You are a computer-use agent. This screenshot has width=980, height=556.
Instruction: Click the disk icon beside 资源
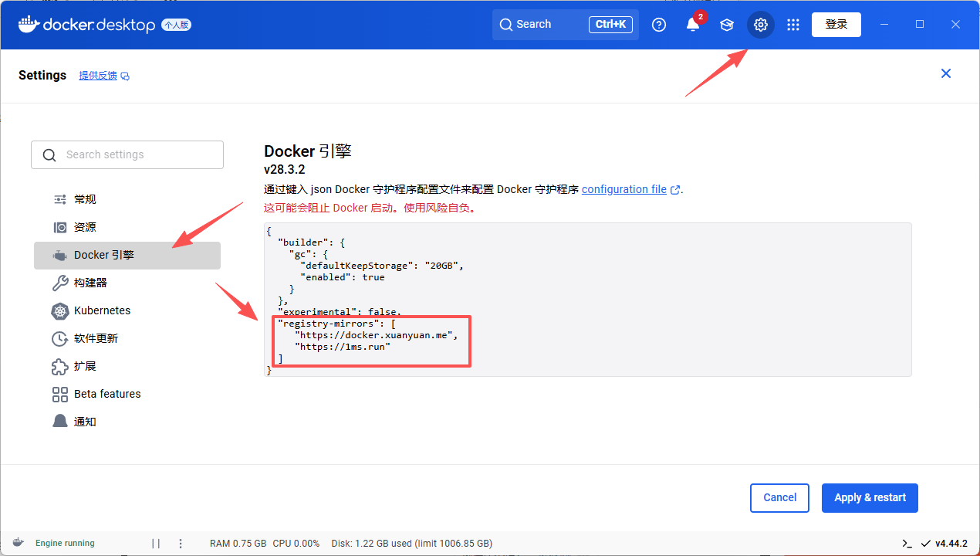[60, 227]
